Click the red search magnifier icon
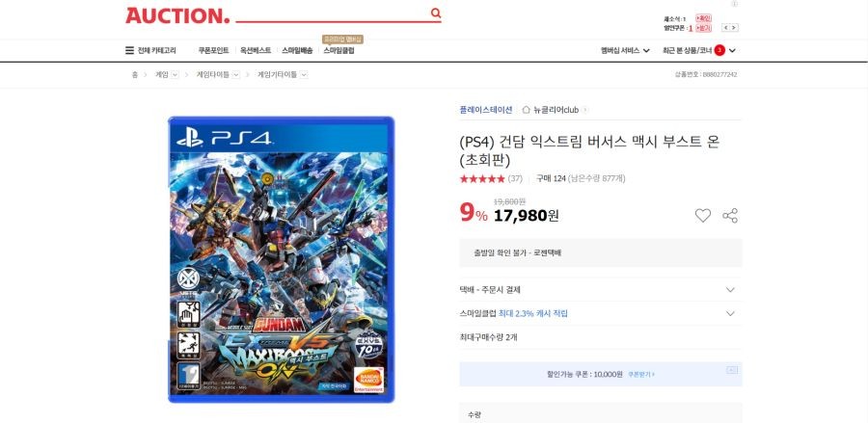Image resolution: width=868 pixels, height=423 pixels. [x=436, y=13]
